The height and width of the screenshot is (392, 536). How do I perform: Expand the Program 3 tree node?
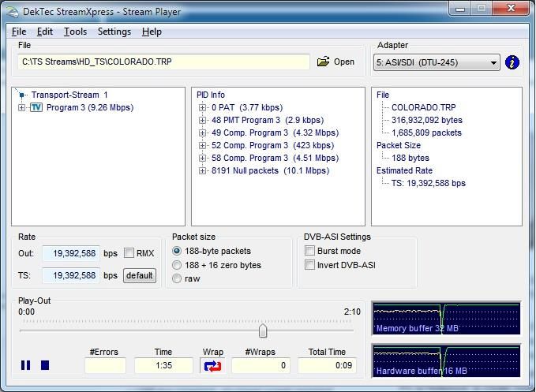click(21, 107)
